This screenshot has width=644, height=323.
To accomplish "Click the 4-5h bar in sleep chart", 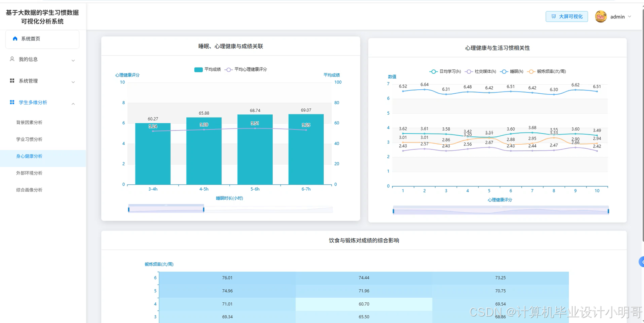I will 204,151.
